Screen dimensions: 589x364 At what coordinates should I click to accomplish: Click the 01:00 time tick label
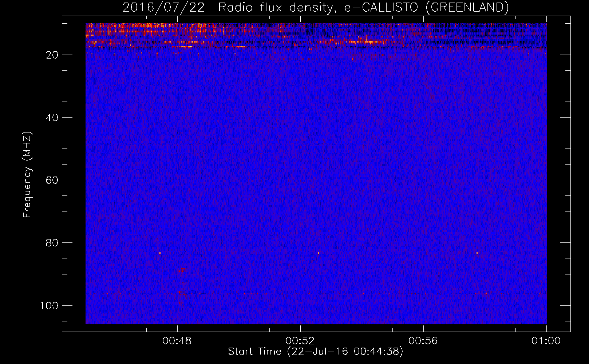[546, 341]
